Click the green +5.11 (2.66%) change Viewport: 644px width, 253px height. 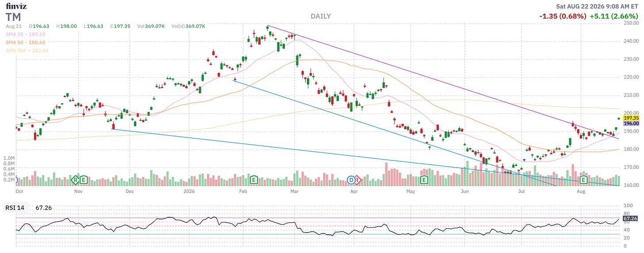click(x=614, y=16)
